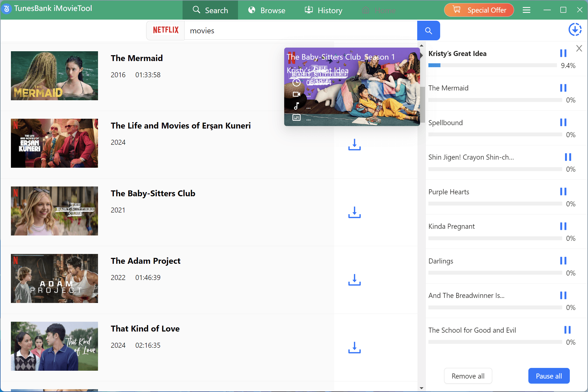This screenshot has width=588, height=392.
Task: Click the movies search input field
Action: click(301, 31)
